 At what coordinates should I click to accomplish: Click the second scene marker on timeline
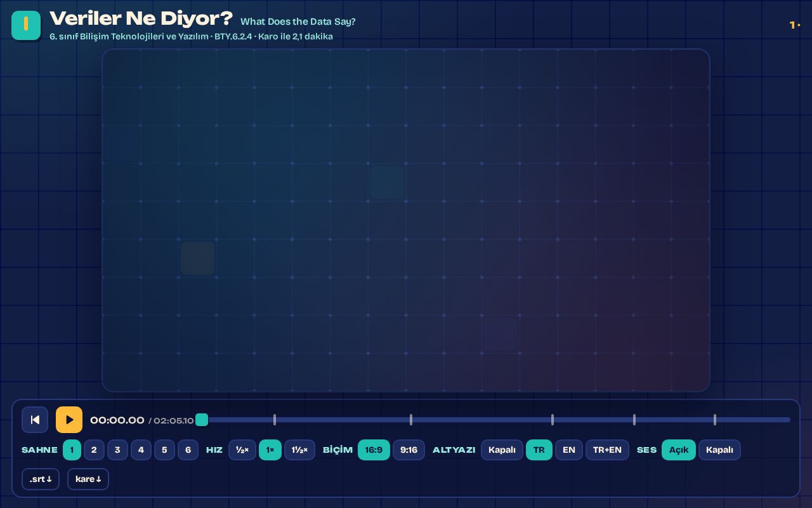(411, 420)
